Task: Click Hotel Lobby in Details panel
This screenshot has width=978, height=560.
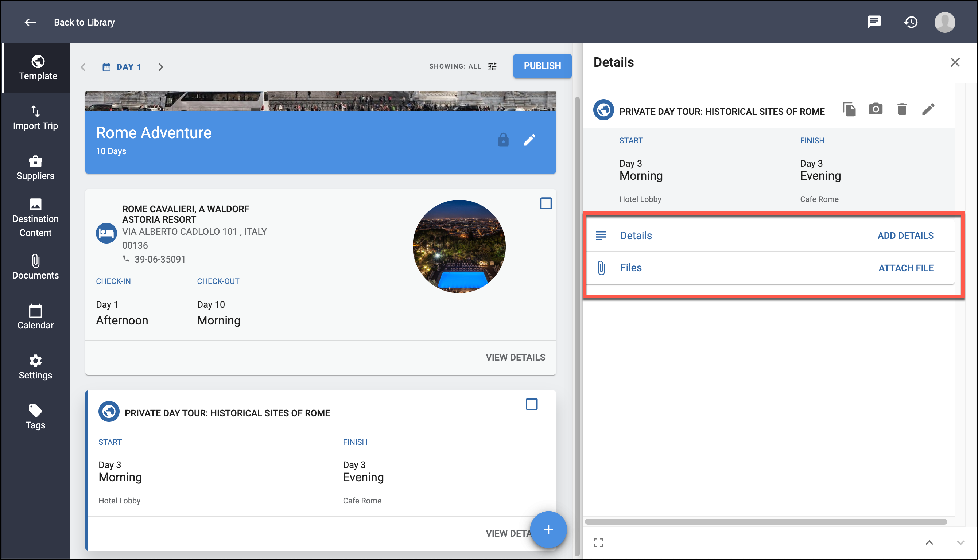Action: click(x=640, y=199)
